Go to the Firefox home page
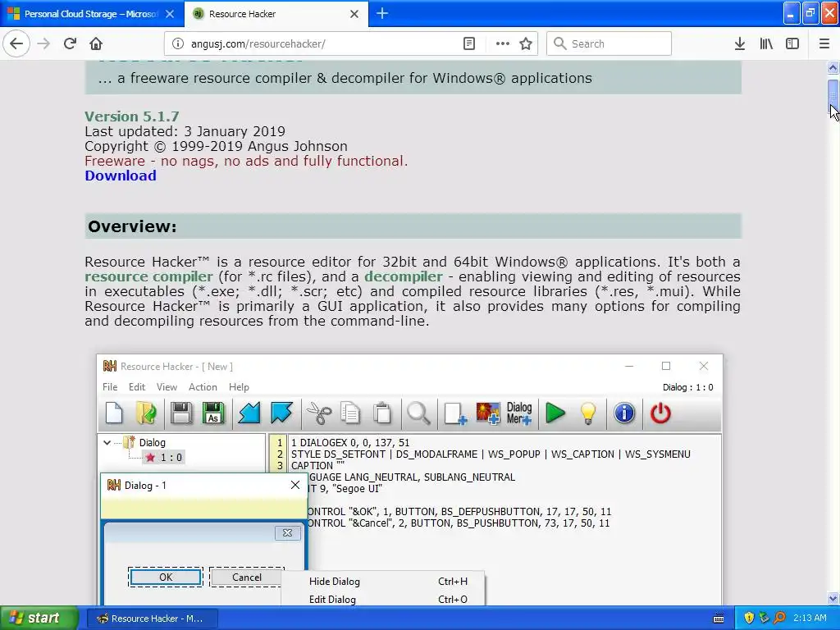The image size is (840, 630). pyautogui.click(x=96, y=43)
